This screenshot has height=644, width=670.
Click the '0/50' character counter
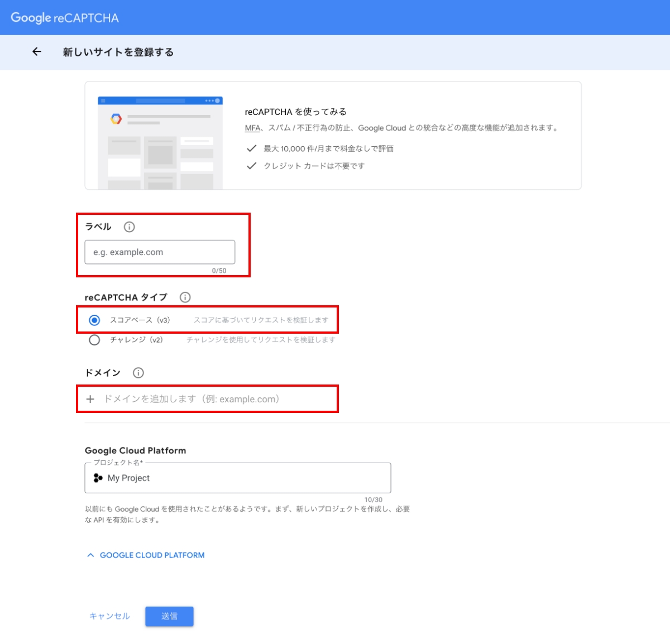pyautogui.click(x=219, y=271)
